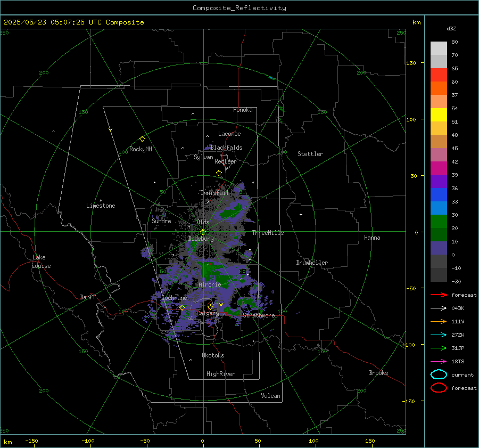The image size is (479, 448).
Task: Click the dBZ legend heading
Action: pyautogui.click(x=451, y=29)
